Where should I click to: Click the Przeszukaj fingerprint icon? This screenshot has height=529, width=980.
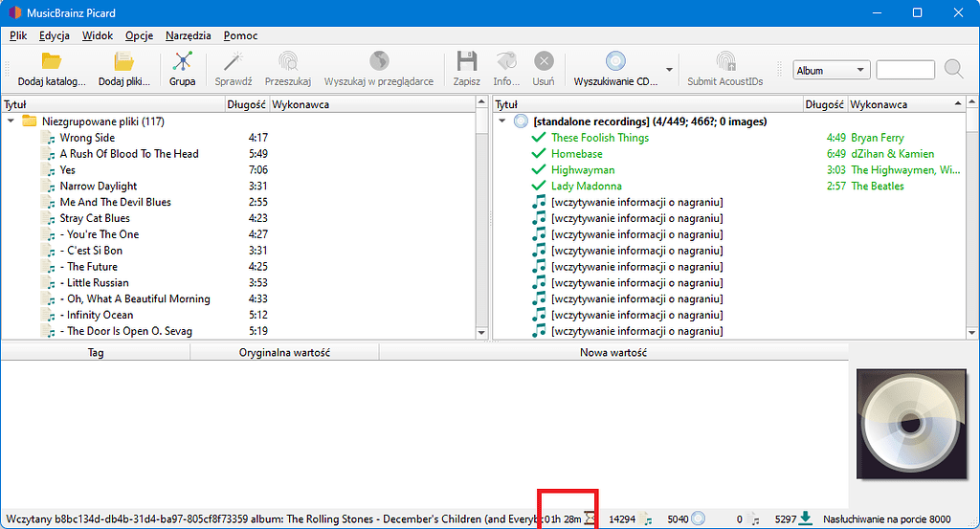[x=288, y=61]
